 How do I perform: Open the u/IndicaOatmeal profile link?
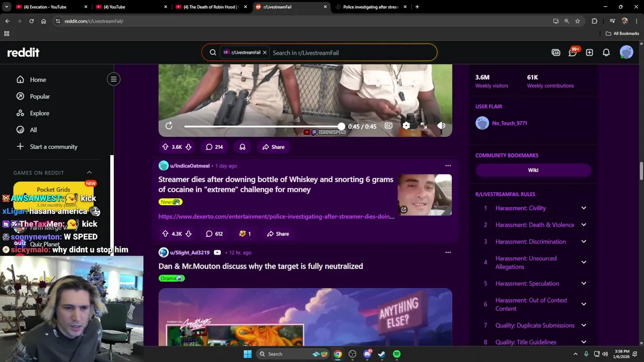click(190, 165)
